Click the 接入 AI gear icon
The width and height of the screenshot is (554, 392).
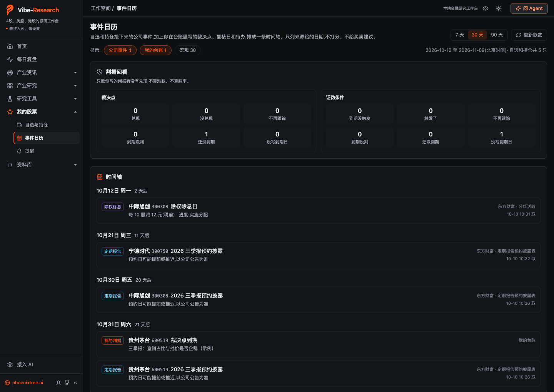point(10,365)
